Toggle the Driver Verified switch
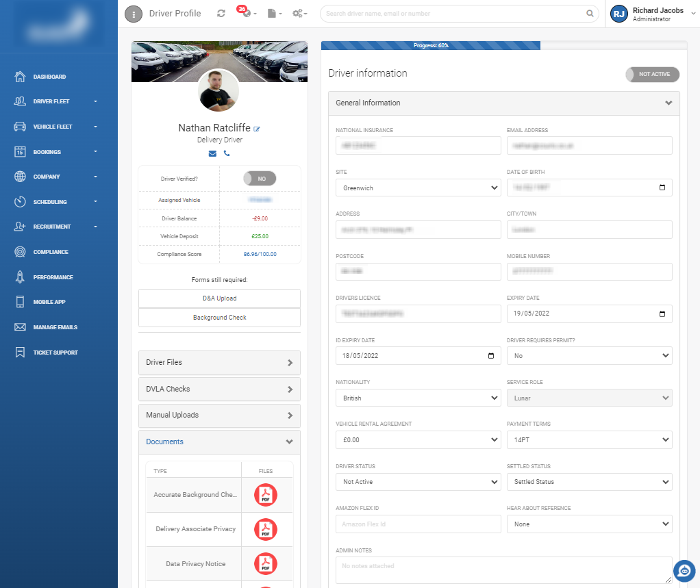Viewport: 700px width, 588px height. coord(259,178)
